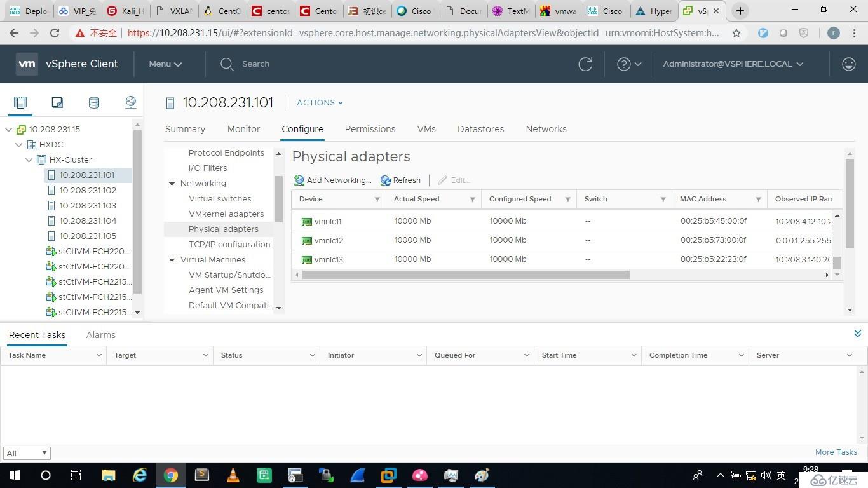Filter the Device column

(377, 200)
